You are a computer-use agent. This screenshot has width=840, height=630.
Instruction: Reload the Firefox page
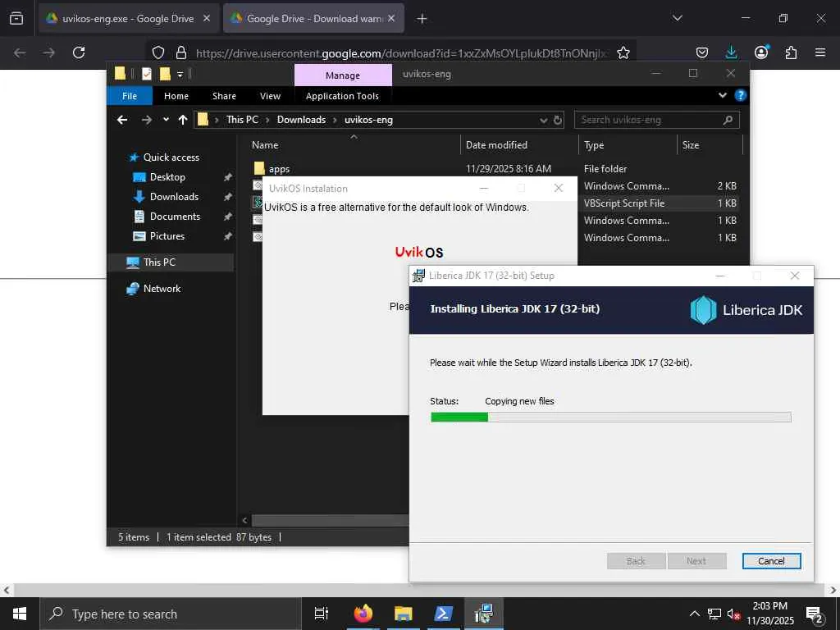pos(79,52)
